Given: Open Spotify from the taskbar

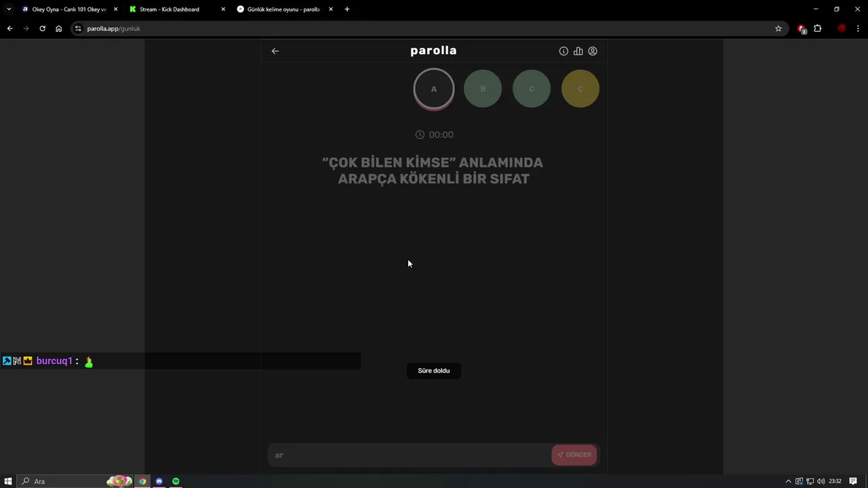Looking at the screenshot, I should pos(176,481).
